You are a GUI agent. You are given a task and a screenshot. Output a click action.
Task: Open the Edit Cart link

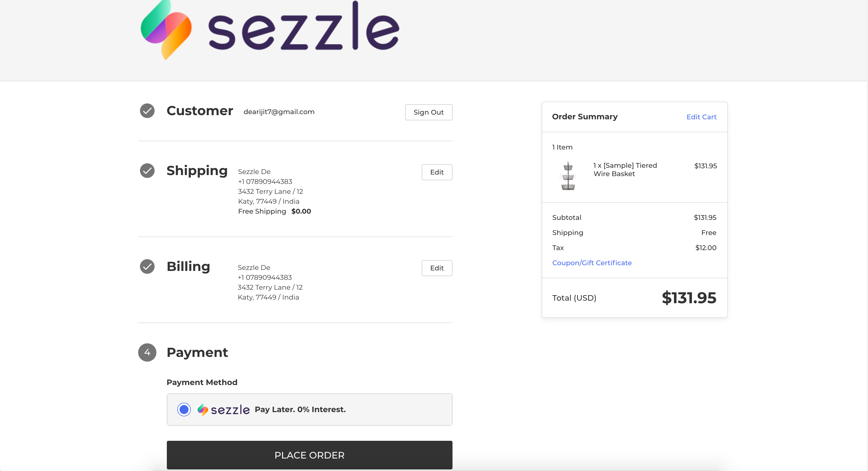[x=701, y=117]
